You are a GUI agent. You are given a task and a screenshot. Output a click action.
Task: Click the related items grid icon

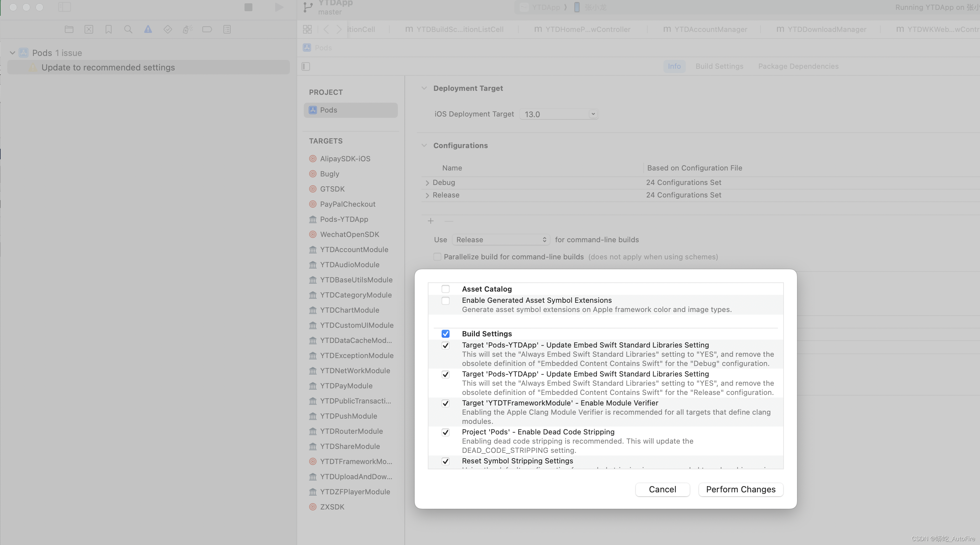[x=307, y=29]
